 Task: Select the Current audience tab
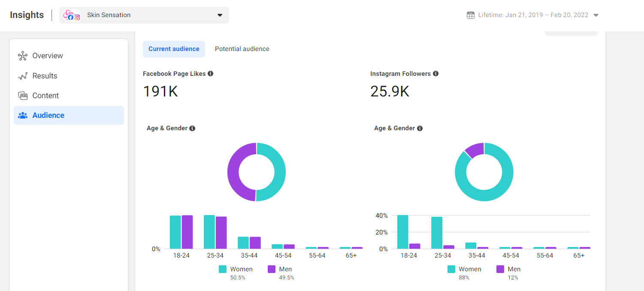(174, 49)
